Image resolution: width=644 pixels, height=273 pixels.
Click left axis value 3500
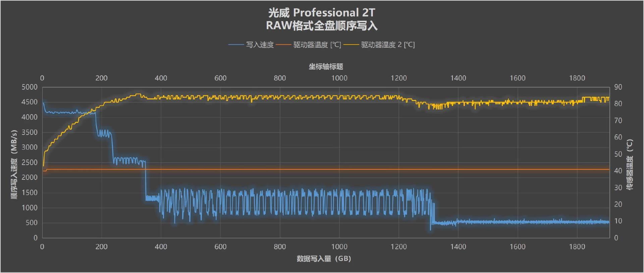[30, 132]
